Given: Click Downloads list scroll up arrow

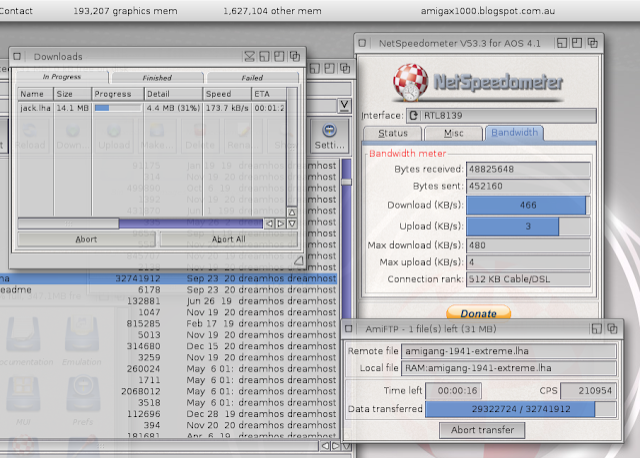Looking at the screenshot, I should click(x=292, y=212).
